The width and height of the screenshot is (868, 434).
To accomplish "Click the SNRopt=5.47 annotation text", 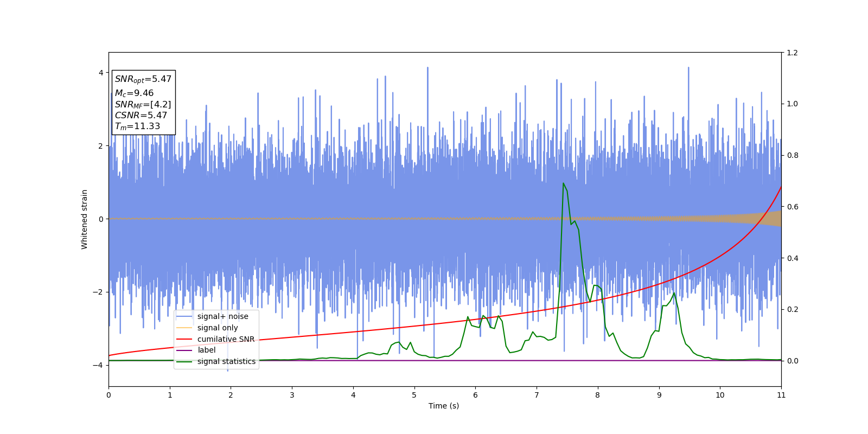I will click(x=143, y=79).
